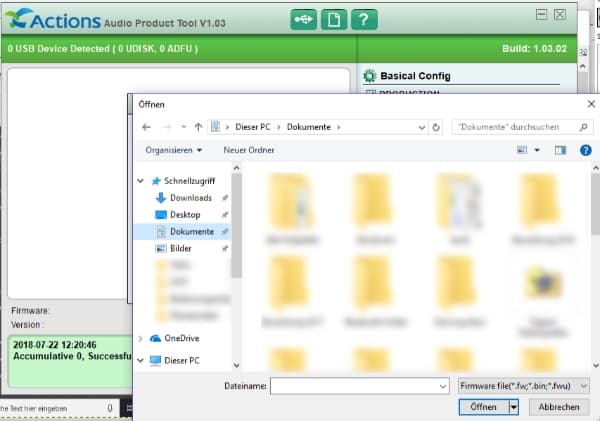Click the Build: 1.03.02 text

pos(535,49)
